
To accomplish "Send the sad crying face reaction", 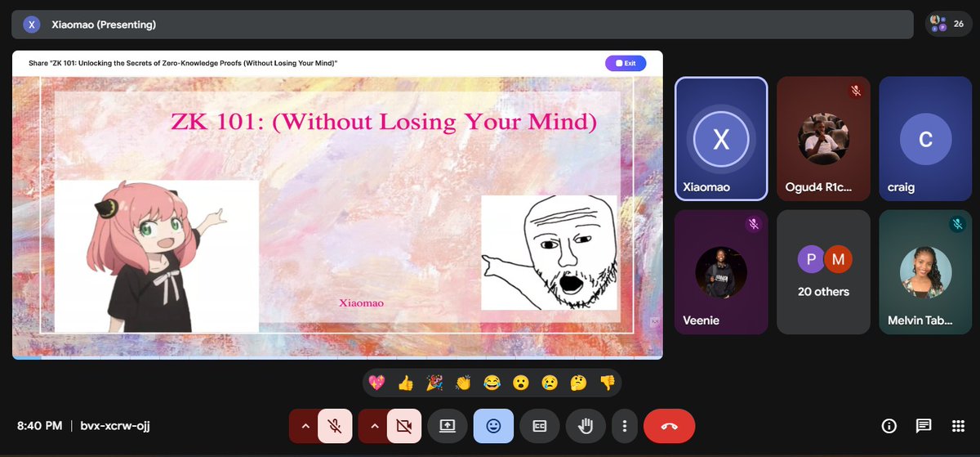I will [549, 382].
